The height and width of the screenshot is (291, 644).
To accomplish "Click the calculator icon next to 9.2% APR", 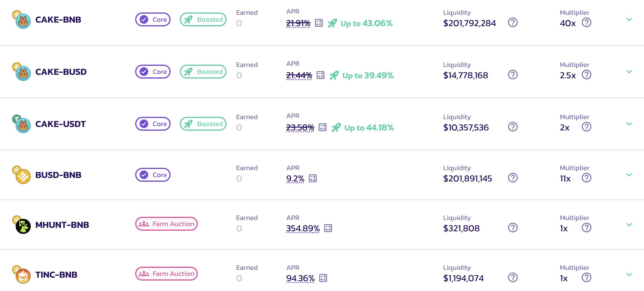I will (x=313, y=178).
